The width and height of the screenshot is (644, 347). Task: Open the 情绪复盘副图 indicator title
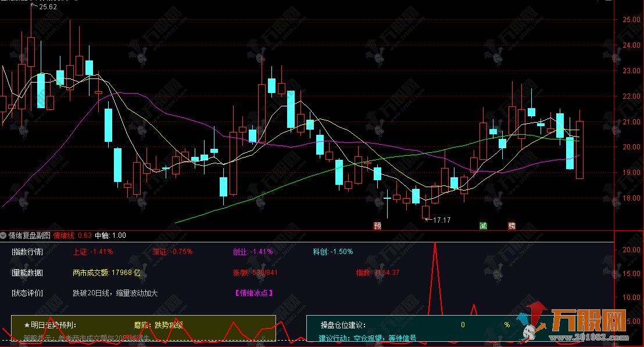(29, 235)
